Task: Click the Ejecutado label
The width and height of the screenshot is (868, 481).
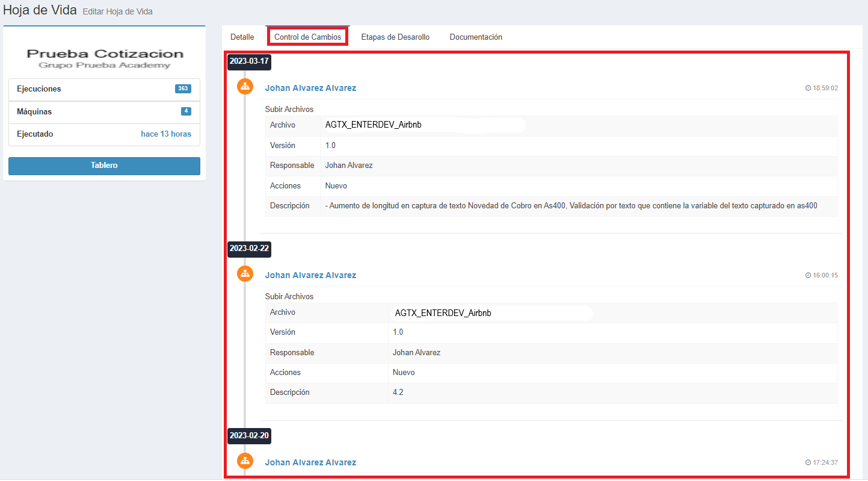Action: coord(35,134)
